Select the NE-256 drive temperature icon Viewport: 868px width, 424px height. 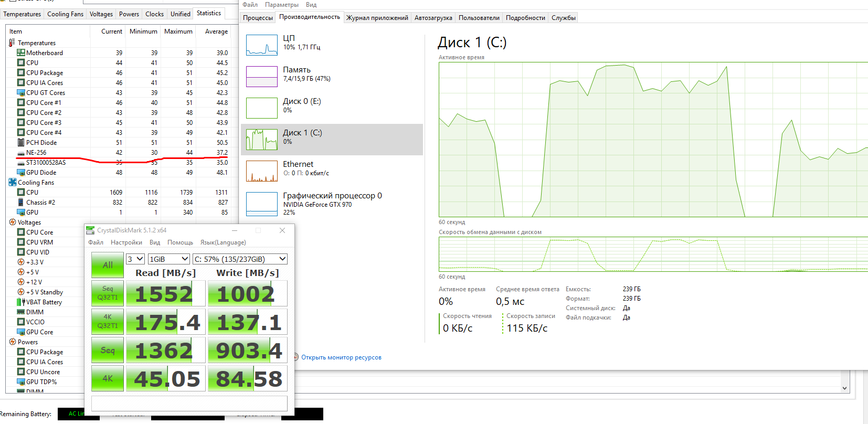pyautogui.click(x=21, y=153)
